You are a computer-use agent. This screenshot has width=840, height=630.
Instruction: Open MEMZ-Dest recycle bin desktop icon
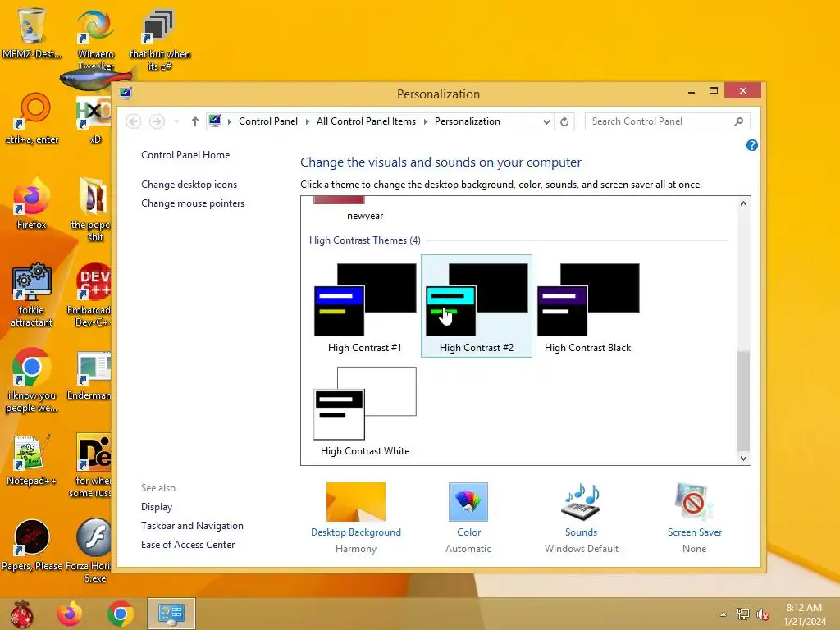click(x=32, y=33)
